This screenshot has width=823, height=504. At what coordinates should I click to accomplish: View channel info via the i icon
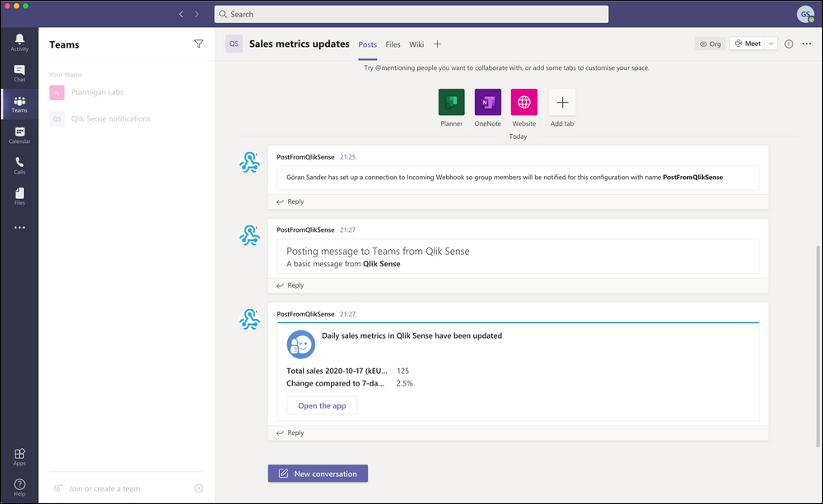pyautogui.click(x=788, y=44)
